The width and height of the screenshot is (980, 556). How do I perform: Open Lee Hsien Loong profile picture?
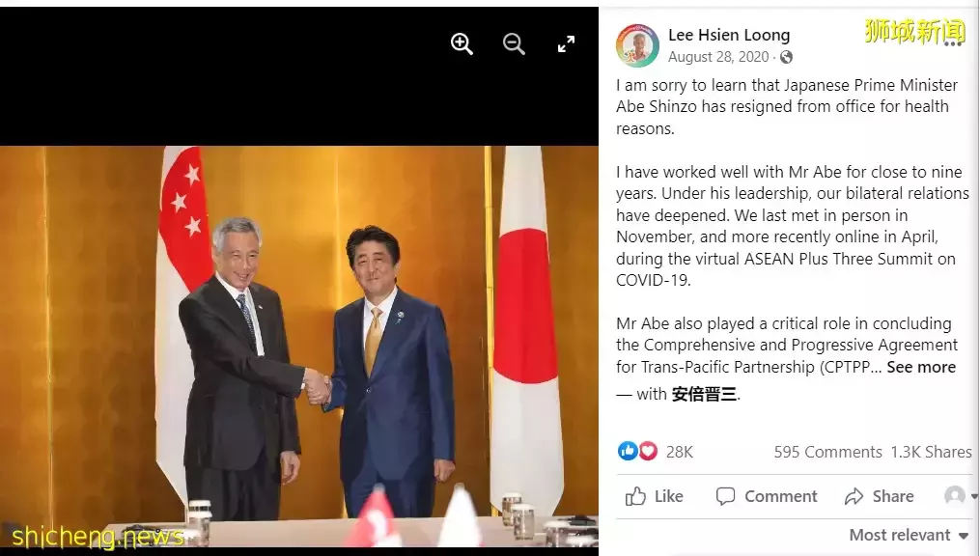click(x=637, y=45)
